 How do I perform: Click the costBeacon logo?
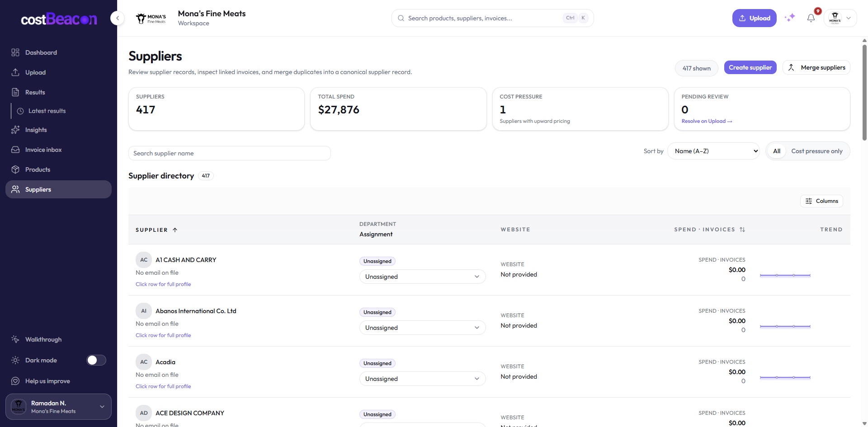59,19
